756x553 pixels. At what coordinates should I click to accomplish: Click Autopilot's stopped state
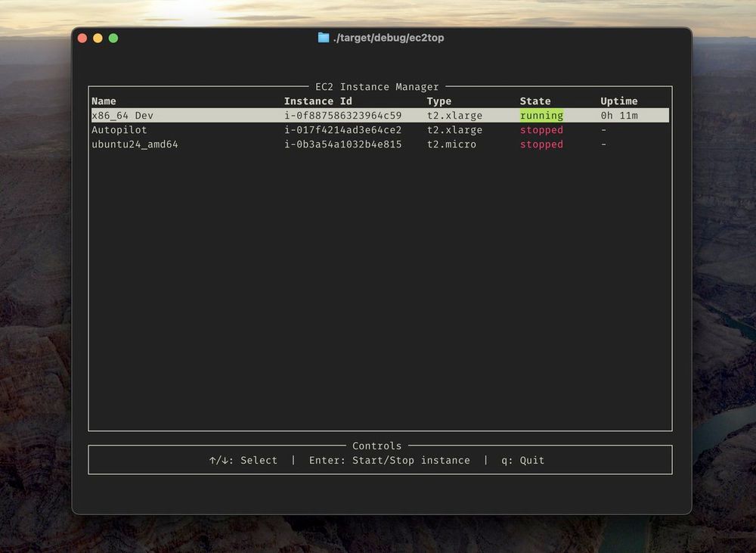click(x=541, y=130)
